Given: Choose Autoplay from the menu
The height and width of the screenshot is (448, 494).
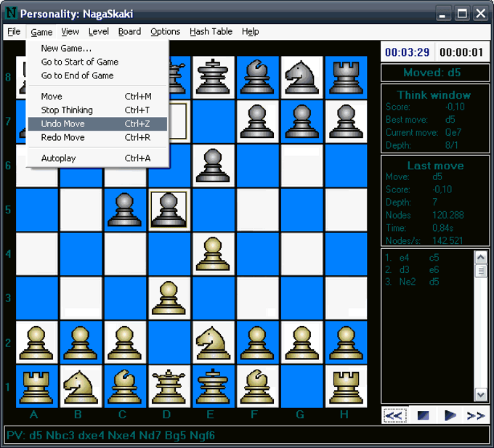Looking at the screenshot, I should pyautogui.click(x=97, y=158).
